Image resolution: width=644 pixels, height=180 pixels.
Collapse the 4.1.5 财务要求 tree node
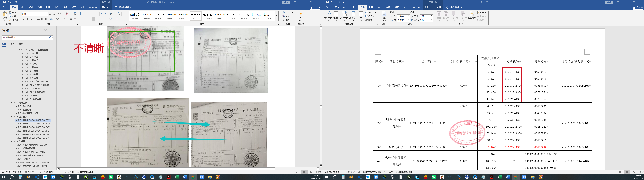point(11,102)
